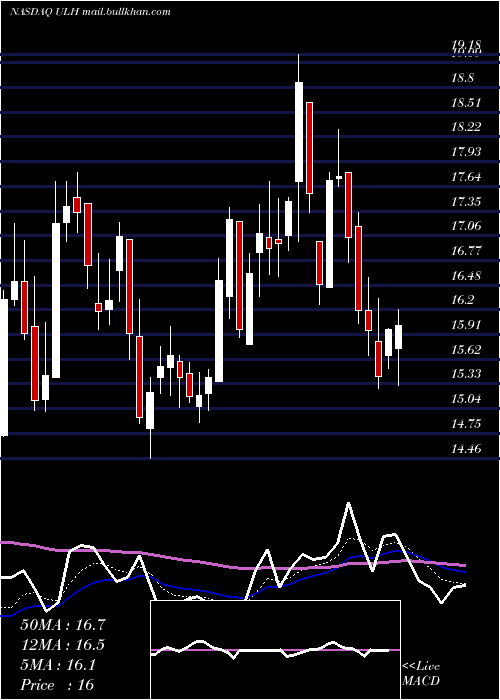The width and height of the screenshot is (500, 700).
Task: Click the 17.06 price axis label
Action: click(x=466, y=226)
